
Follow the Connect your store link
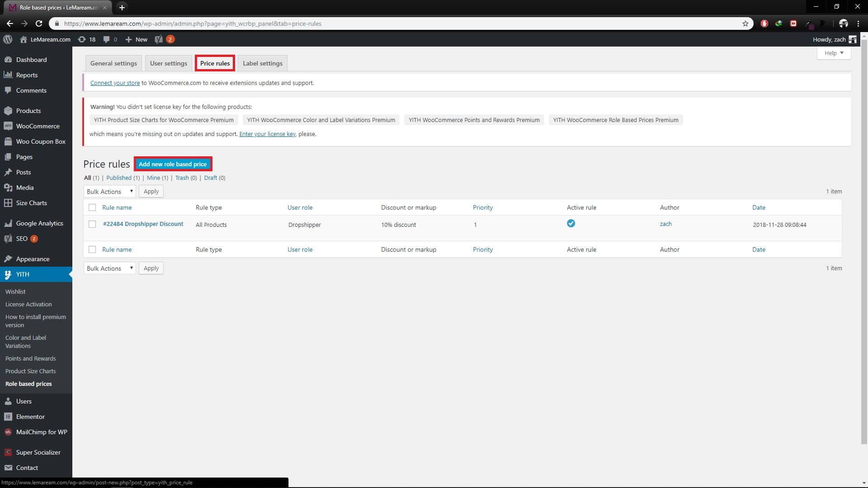click(115, 83)
